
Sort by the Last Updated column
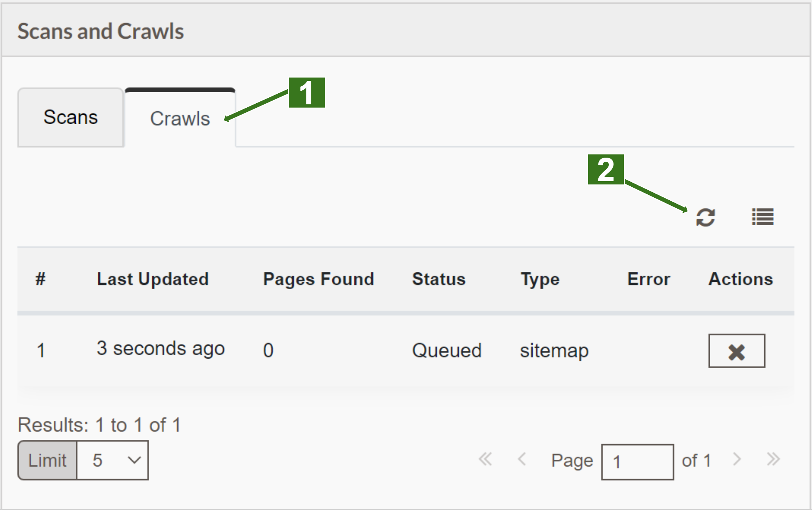coord(153,279)
